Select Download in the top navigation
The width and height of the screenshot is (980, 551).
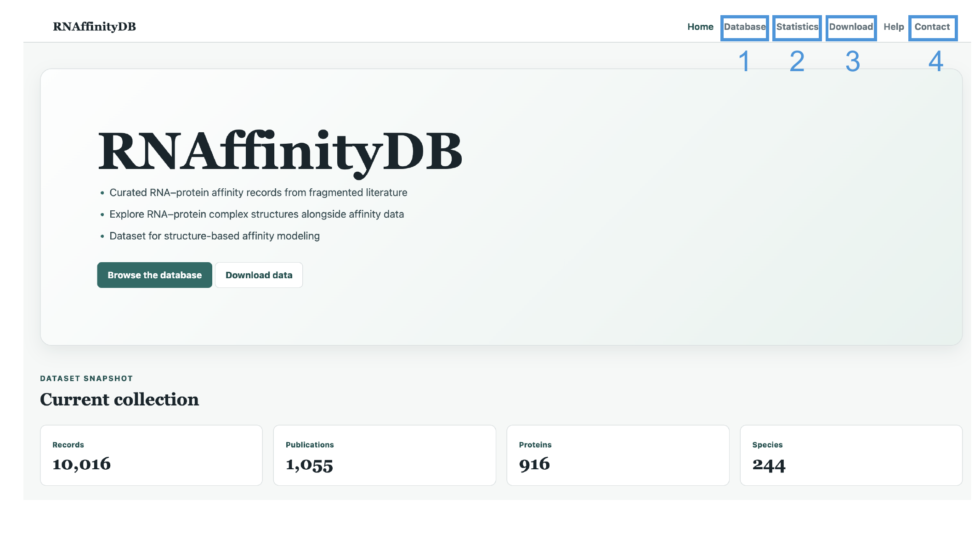[x=851, y=27]
